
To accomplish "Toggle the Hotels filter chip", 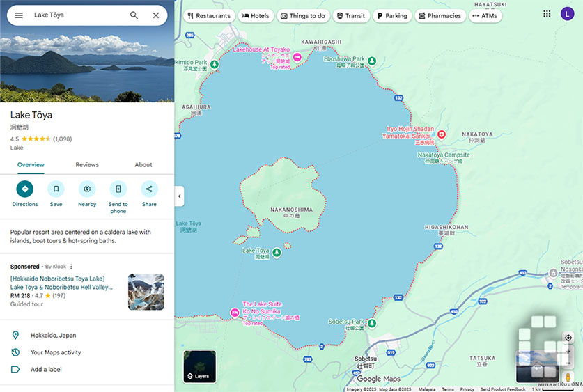I will [255, 16].
